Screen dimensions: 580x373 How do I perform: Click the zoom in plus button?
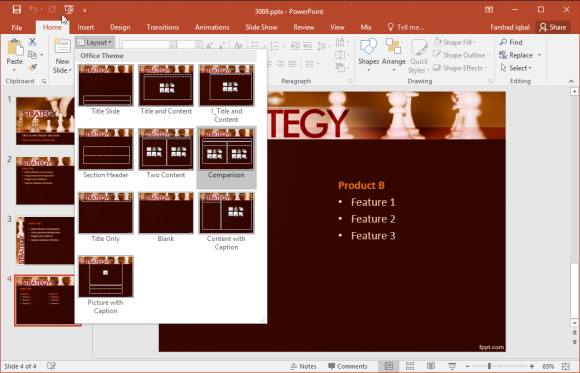[x=532, y=366]
